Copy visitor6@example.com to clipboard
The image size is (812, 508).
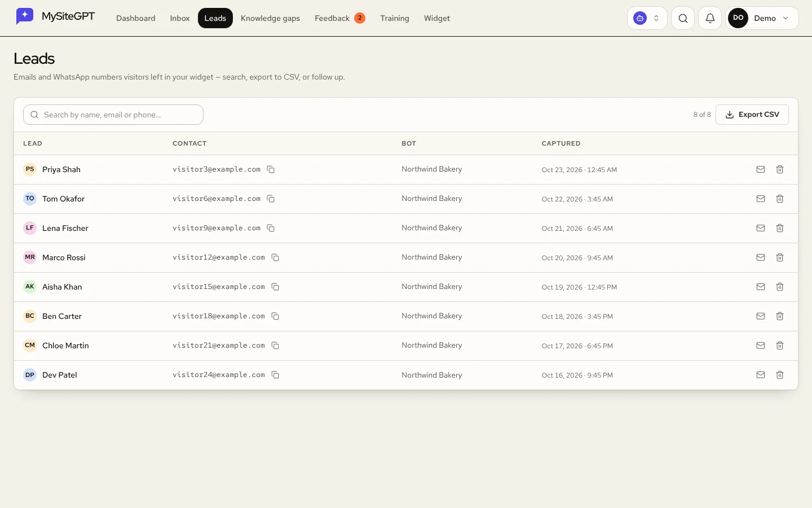coord(271,199)
